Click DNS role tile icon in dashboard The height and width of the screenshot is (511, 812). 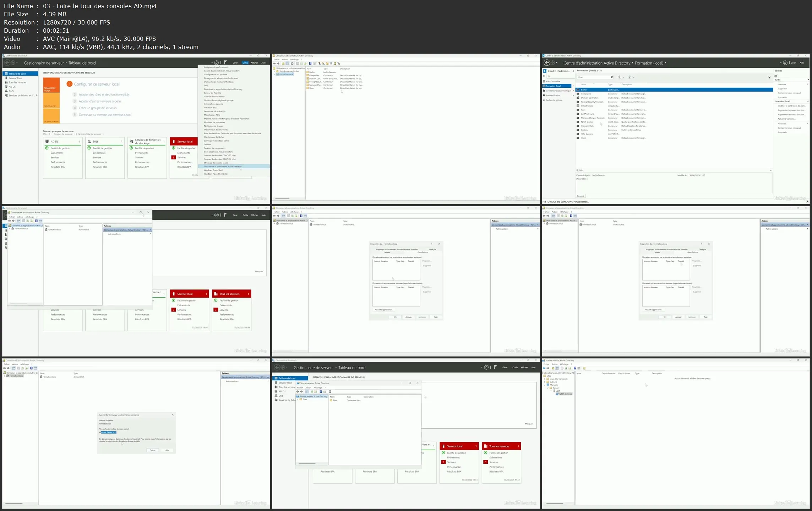point(89,141)
